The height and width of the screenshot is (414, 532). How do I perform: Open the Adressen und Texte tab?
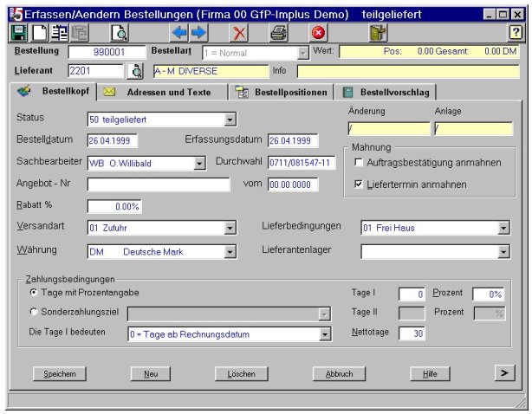[162, 92]
